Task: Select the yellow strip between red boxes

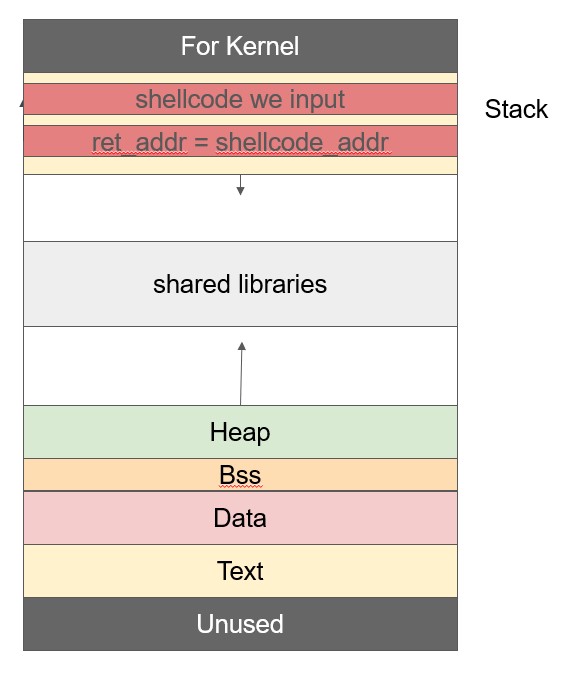Action: click(x=240, y=120)
